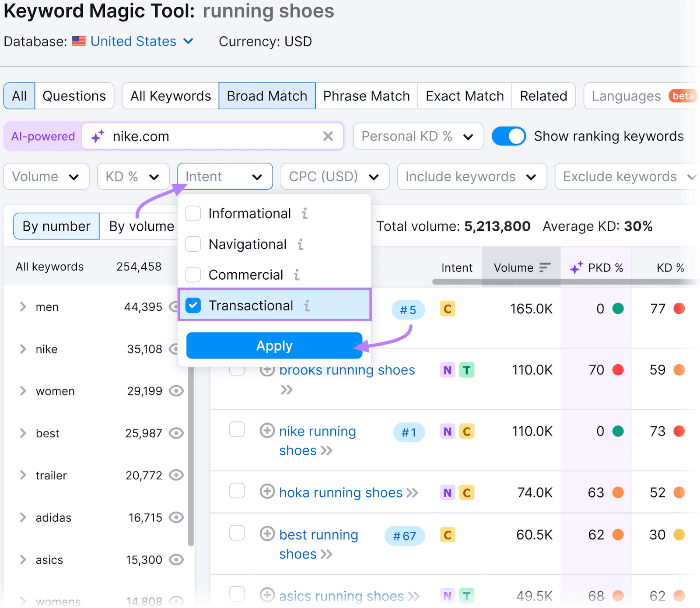Check the Informational intent checkbox

tap(193, 214)
